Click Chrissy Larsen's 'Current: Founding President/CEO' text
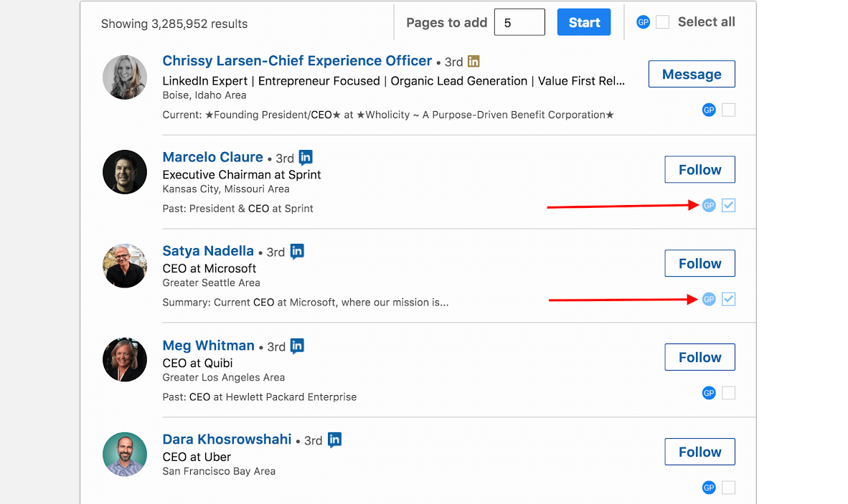This screenshot has width=848, height=504. [388, 115]
